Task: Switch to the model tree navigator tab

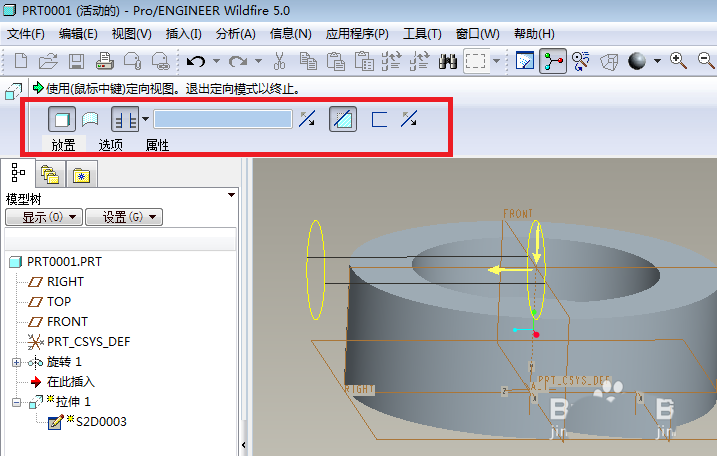Action: click(18, 173)
